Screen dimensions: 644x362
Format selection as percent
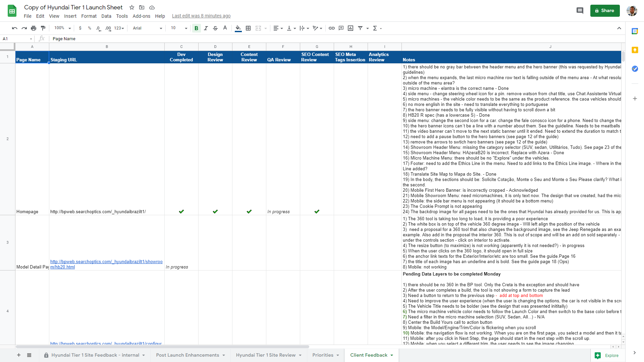click(x=90, y=28)
